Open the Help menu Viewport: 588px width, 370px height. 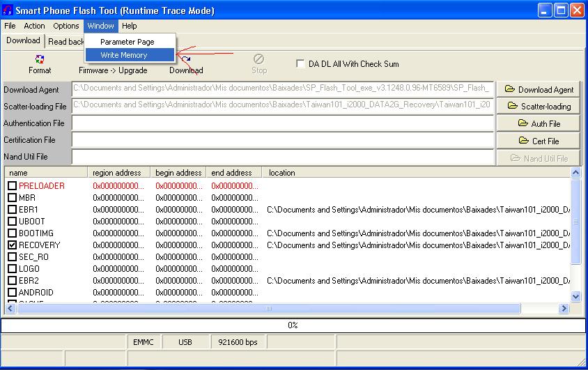tap(130, 26)
